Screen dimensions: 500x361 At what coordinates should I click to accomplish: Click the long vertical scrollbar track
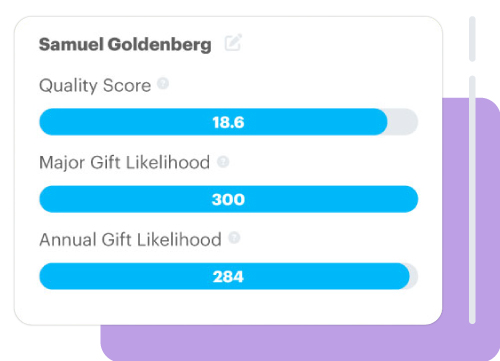tap(472, 200)
